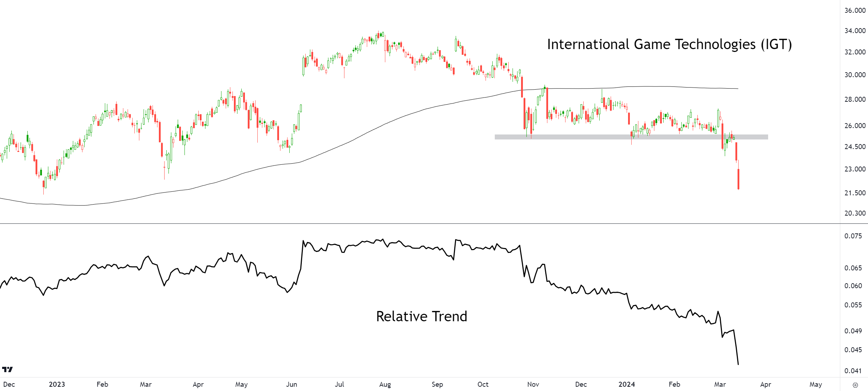Screen dimensions: 868x391
Task: Click ratio label 0.049 on lower axis
Action: click(853, 331)
